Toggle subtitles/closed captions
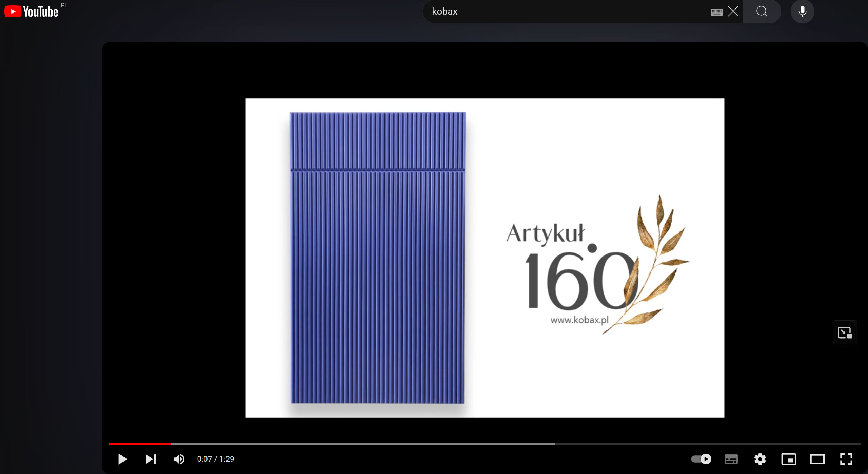Screen dimensions: 868x474 pos(731,459)
